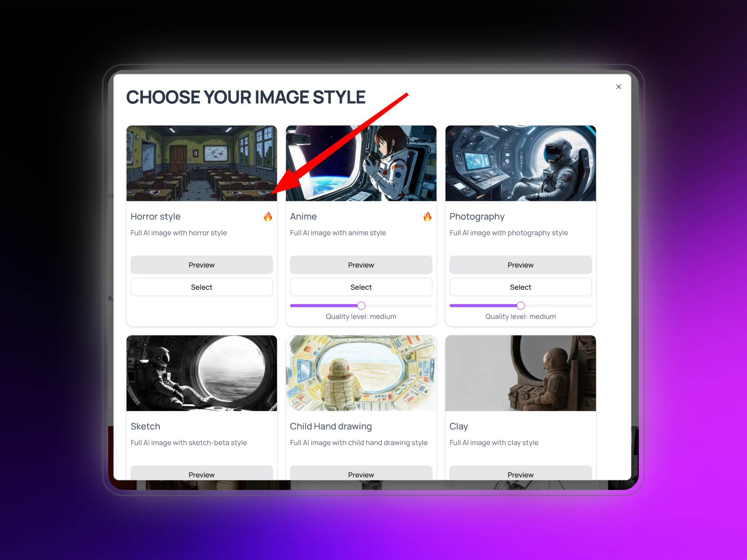The height and width of the screenshot is (560, 747).
Task: Open the Child Hand drawing thumbnail
Action: click(x=361, y=373)
